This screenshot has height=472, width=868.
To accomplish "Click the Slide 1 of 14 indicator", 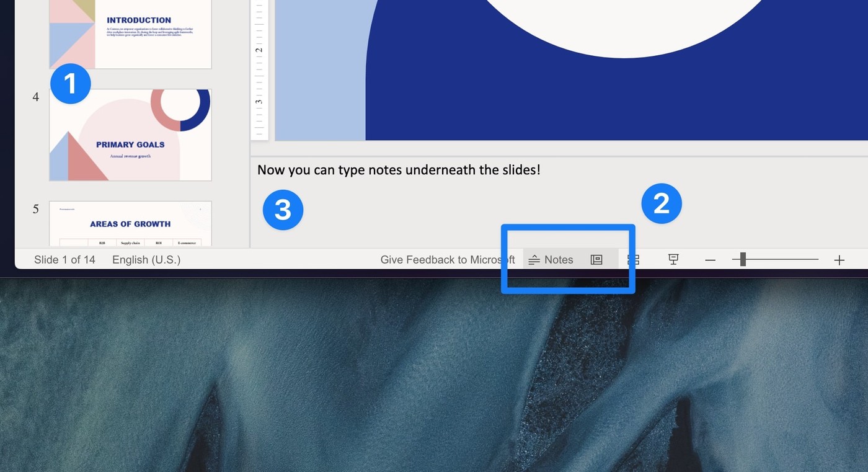I will [64, 259].
